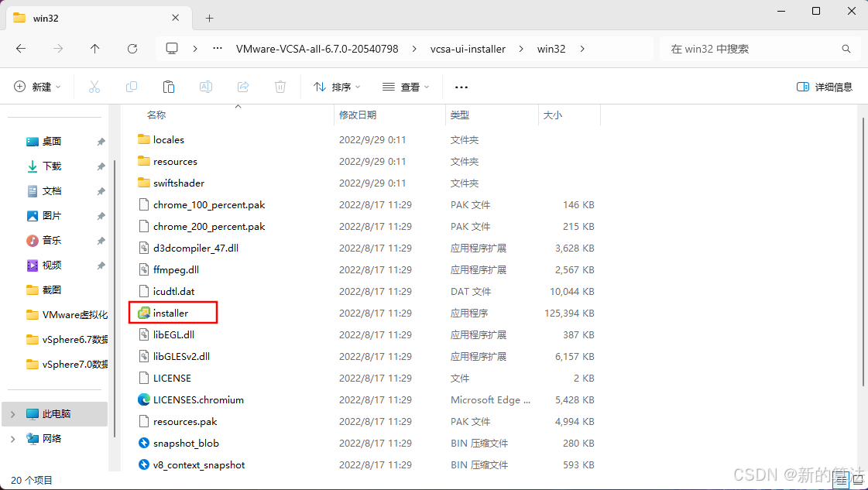Click the Copy icon in toolbar
The width and height of the screenshot is (868, 490).
click(131, 87)
